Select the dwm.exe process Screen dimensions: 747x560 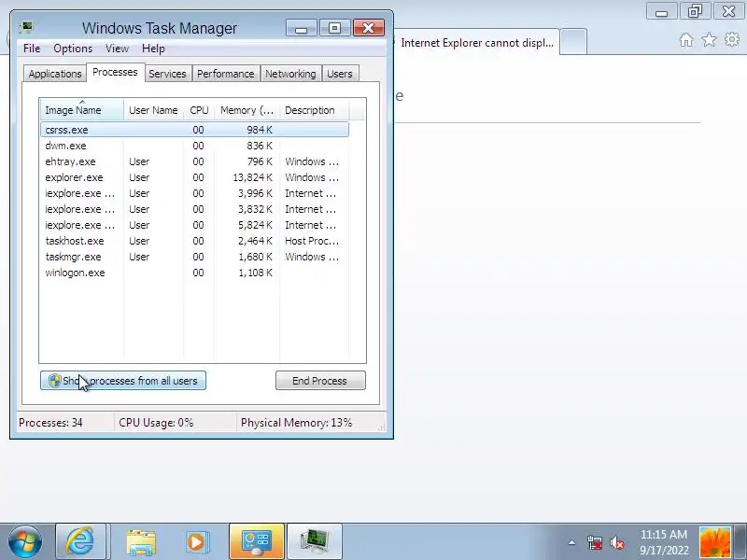(x=194, y=146)
